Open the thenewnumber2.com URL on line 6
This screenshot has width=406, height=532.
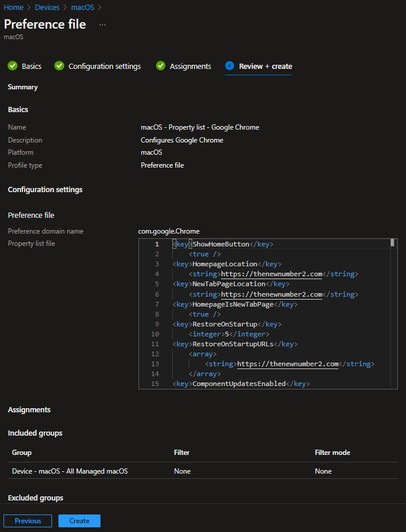tap(271, 294)
